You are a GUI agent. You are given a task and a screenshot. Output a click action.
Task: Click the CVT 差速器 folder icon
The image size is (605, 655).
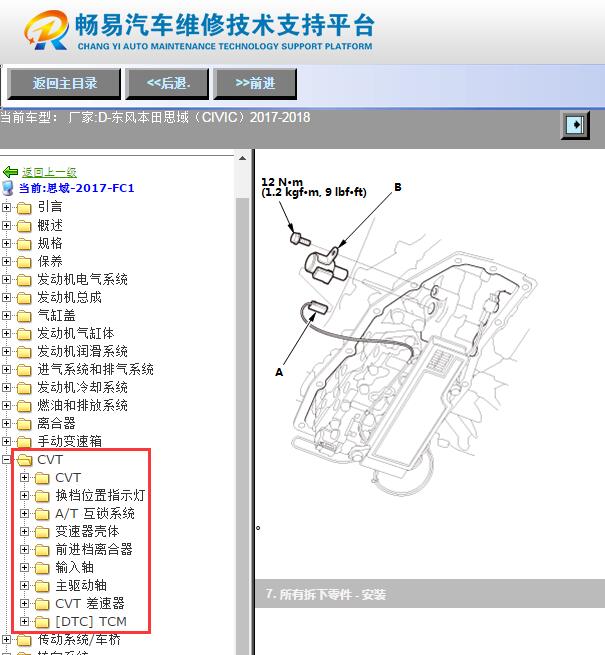(x=42, y=604)
